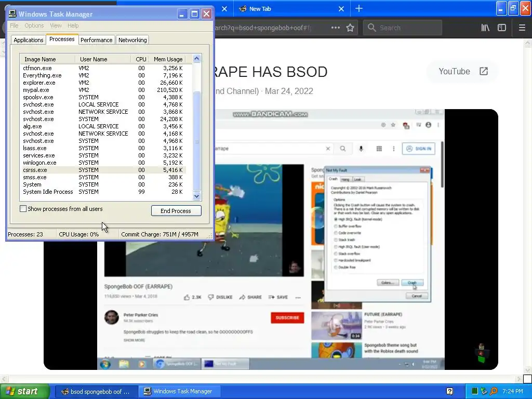532x399 pixels.
Task: Click the taskbar clock showing 7:24 PM
Action: (x=513, y=391)
